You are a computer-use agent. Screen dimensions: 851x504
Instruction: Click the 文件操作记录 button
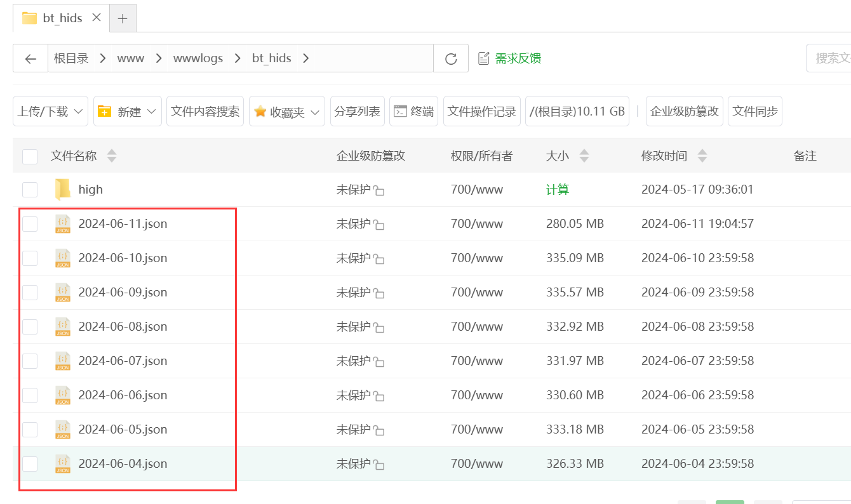point(482,112)
